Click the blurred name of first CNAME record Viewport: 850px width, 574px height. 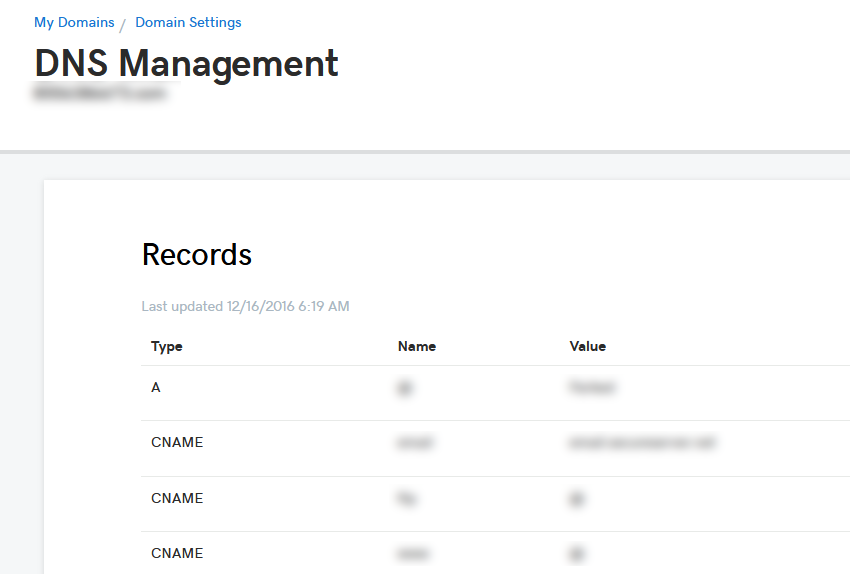(x=415, y=443)
